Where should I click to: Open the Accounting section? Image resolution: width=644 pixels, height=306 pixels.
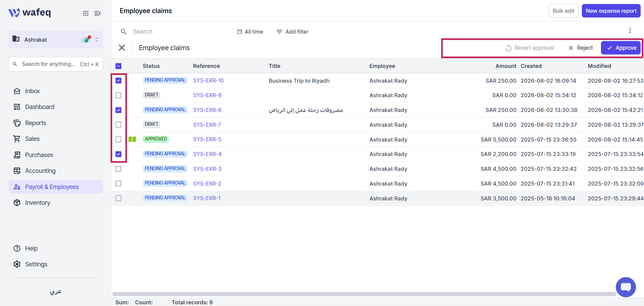click(x=55, y=171)
